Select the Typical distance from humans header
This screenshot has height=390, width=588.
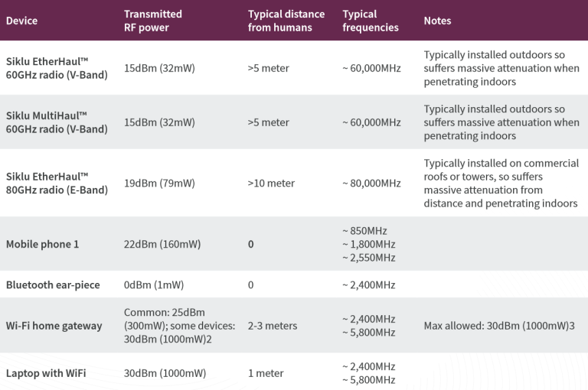286,21
